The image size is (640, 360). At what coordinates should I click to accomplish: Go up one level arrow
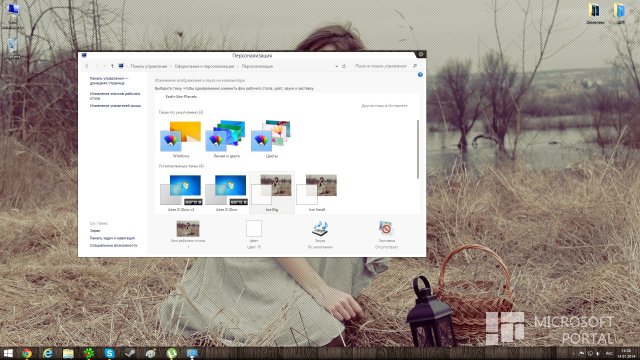point(112,66)
